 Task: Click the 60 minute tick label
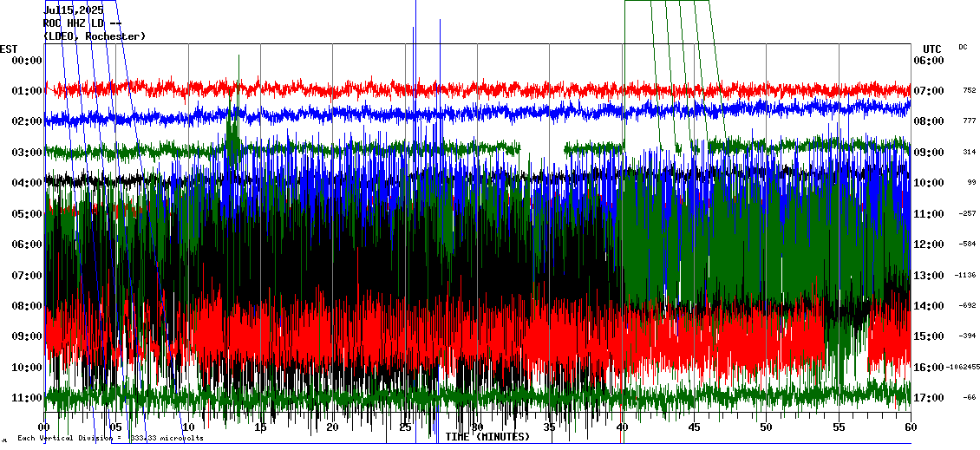tap(910, 427)
